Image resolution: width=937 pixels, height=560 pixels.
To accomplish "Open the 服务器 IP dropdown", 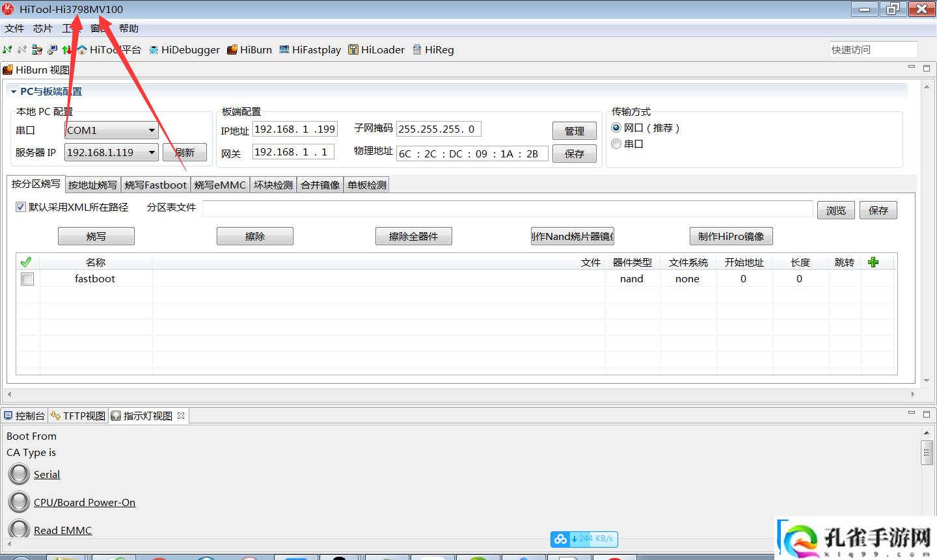I will point(111,152).
